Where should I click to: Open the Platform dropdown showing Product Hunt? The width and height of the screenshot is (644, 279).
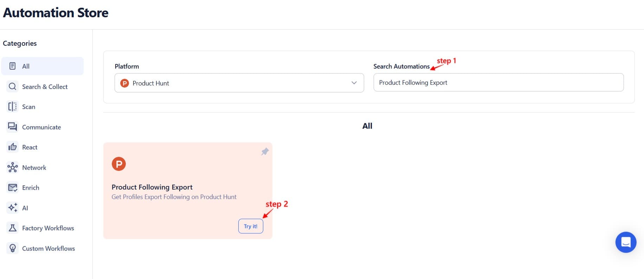pyautogui.click(x=239, y=83)
